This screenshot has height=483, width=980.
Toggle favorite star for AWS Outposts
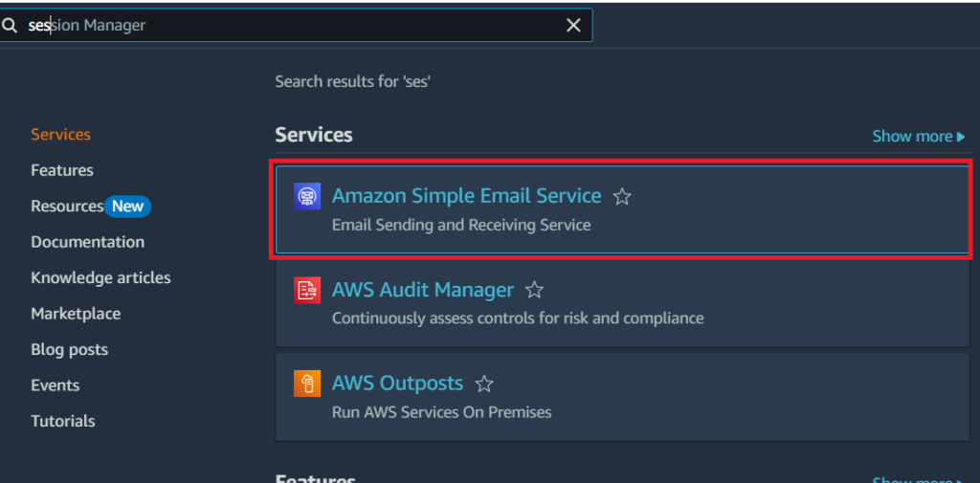tap(484, 384)
